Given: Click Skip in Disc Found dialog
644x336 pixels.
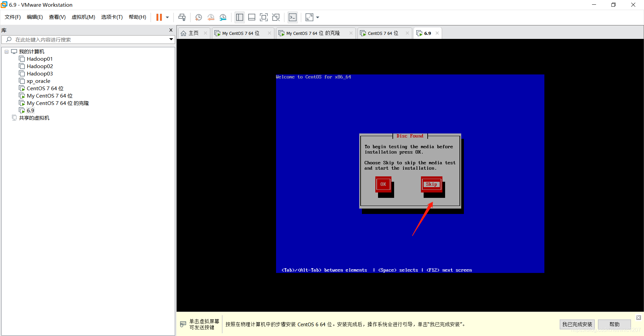Looking at the screenshot, I should click(432, 184).
